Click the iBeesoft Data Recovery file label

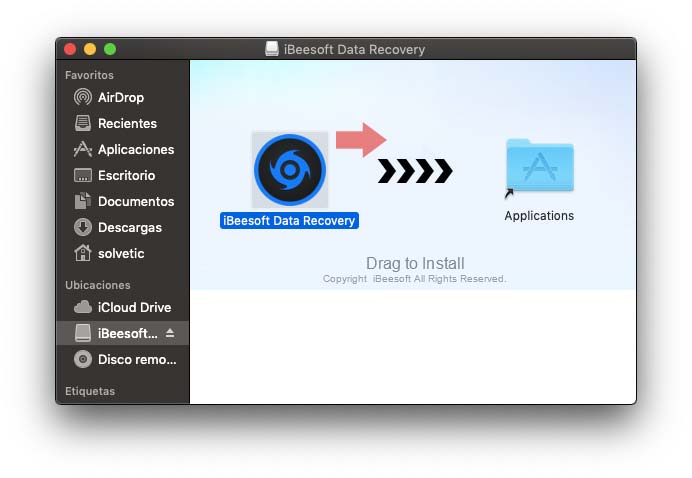[x=289, y=221]
